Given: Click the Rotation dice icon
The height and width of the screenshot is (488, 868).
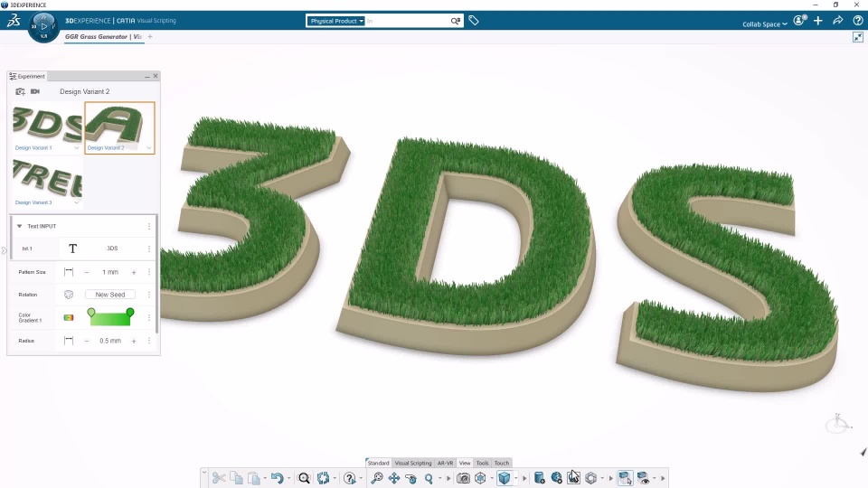Looking at the screenshot, I should 69,295.
